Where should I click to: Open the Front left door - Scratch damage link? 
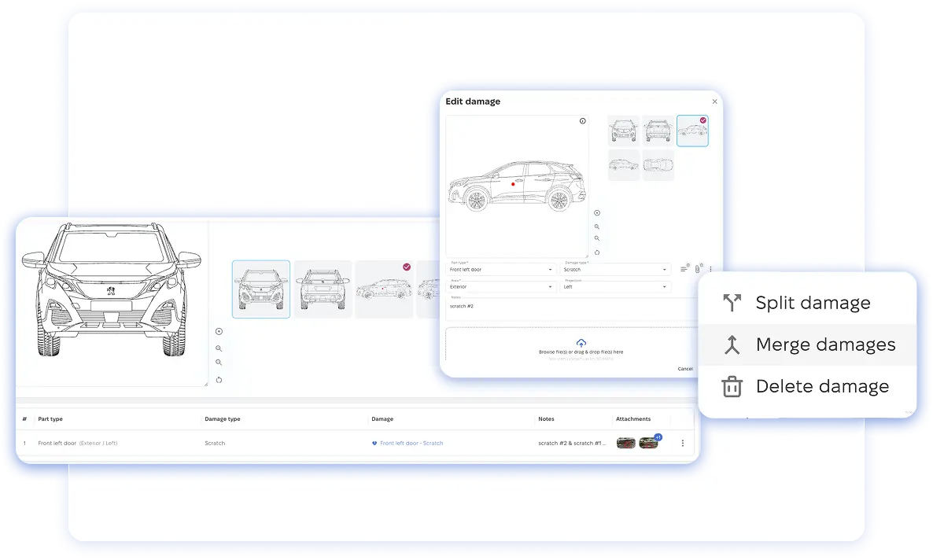pos(411,443)
